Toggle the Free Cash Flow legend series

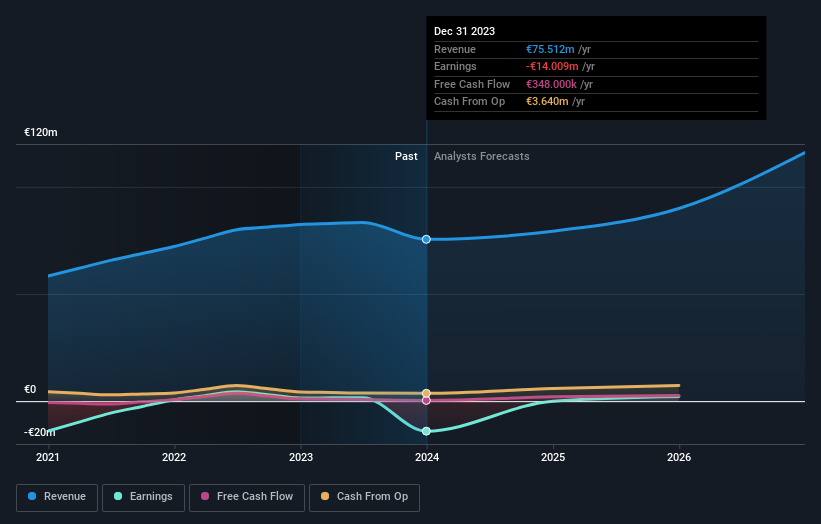(x=247, y=497)
